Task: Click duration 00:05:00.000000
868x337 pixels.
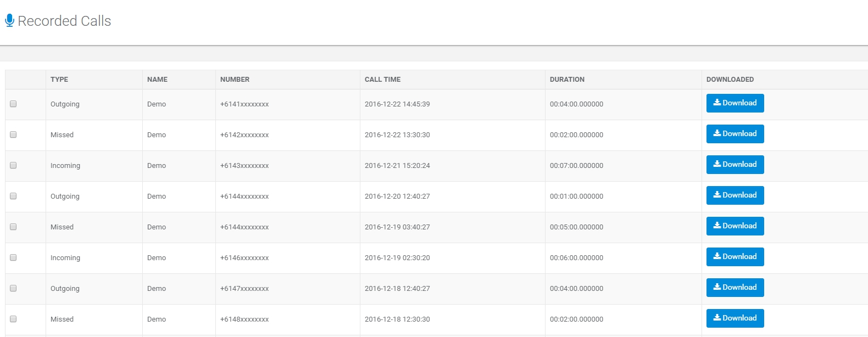Action: point(576,227)
